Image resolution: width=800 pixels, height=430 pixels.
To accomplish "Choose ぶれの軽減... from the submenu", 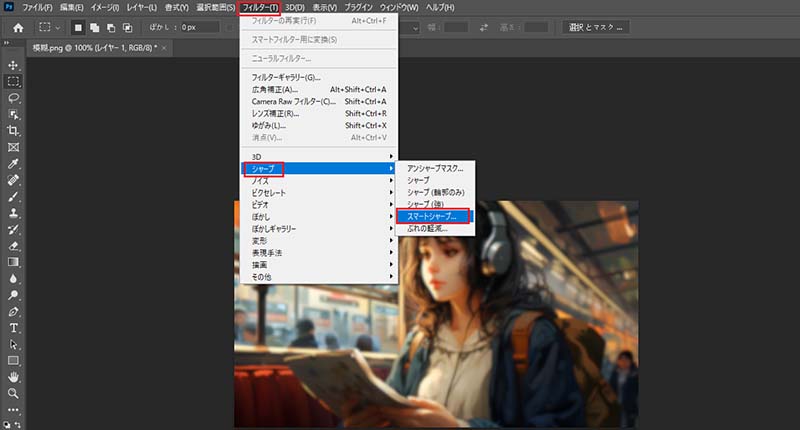I will click(435, 229).
